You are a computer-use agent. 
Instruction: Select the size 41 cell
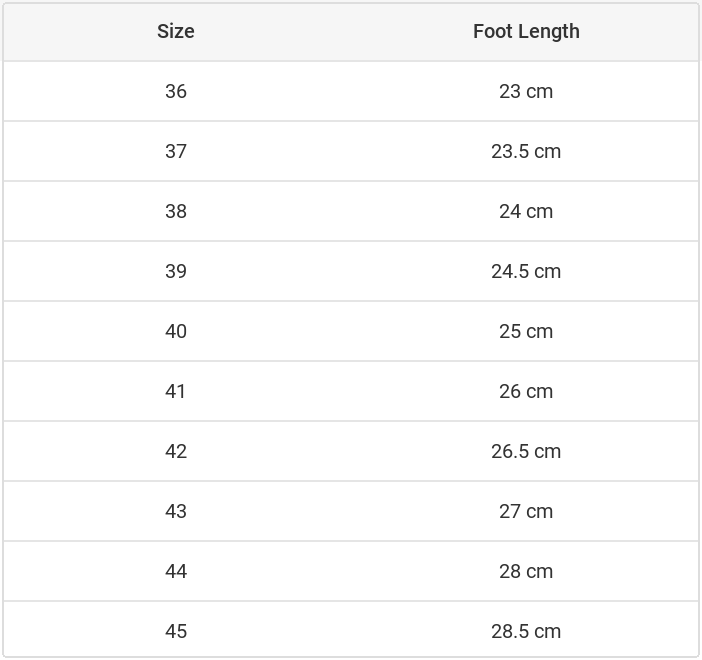[176, 391]
